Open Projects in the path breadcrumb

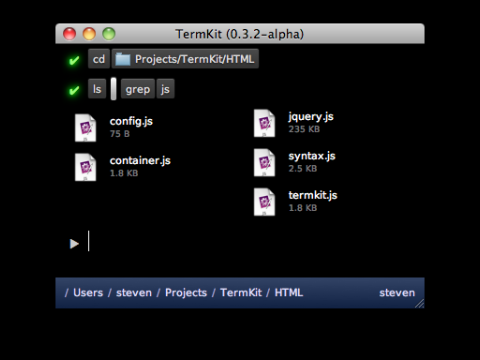click(186, 293)
